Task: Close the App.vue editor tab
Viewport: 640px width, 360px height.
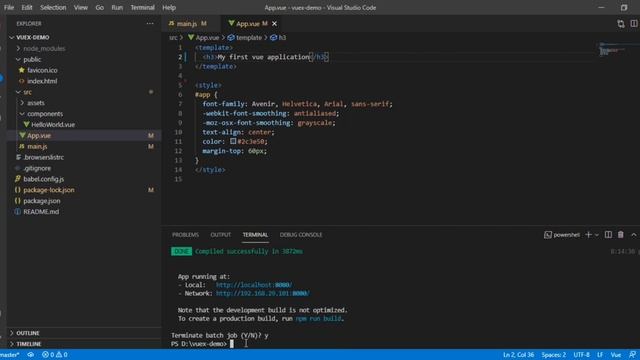Action: (x=274, y=24)
